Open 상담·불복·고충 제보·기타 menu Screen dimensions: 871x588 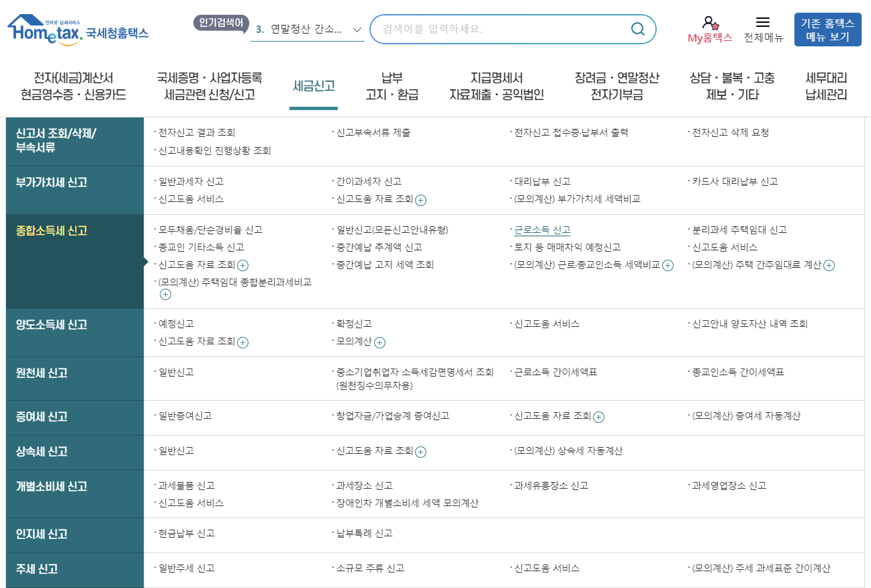(732, 87)
